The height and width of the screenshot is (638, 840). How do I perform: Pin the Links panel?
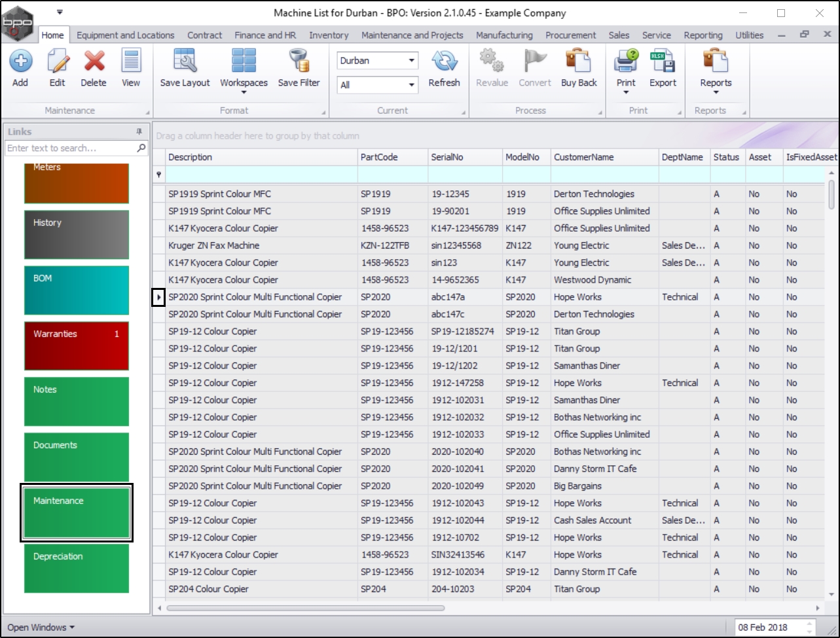139,132
